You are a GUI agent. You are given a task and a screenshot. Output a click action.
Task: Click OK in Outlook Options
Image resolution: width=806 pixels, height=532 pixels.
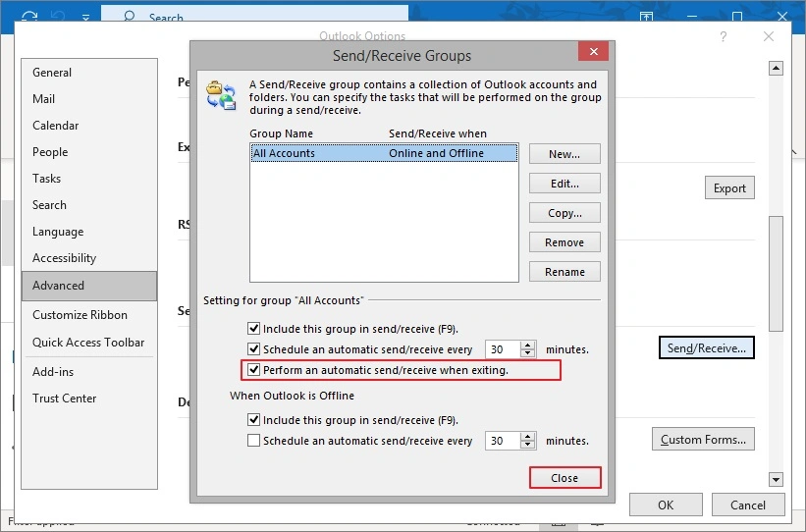(666, 505)
